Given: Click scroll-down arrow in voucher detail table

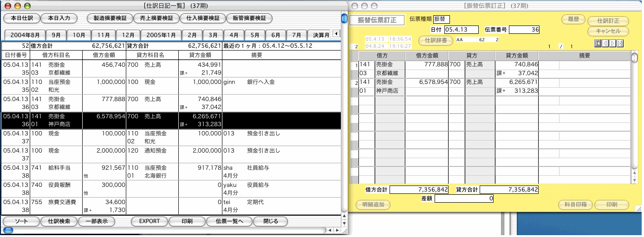Looking at the screenshot, I should (634, 180).
